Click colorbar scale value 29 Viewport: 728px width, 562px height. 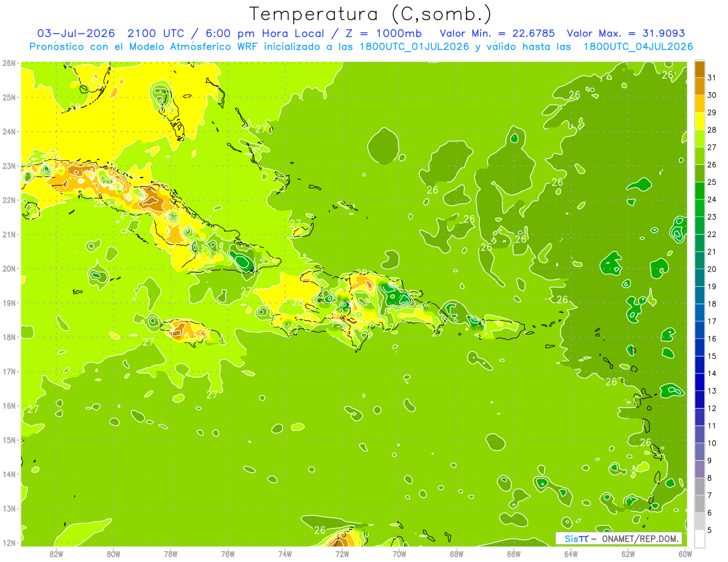pos(712,113)
